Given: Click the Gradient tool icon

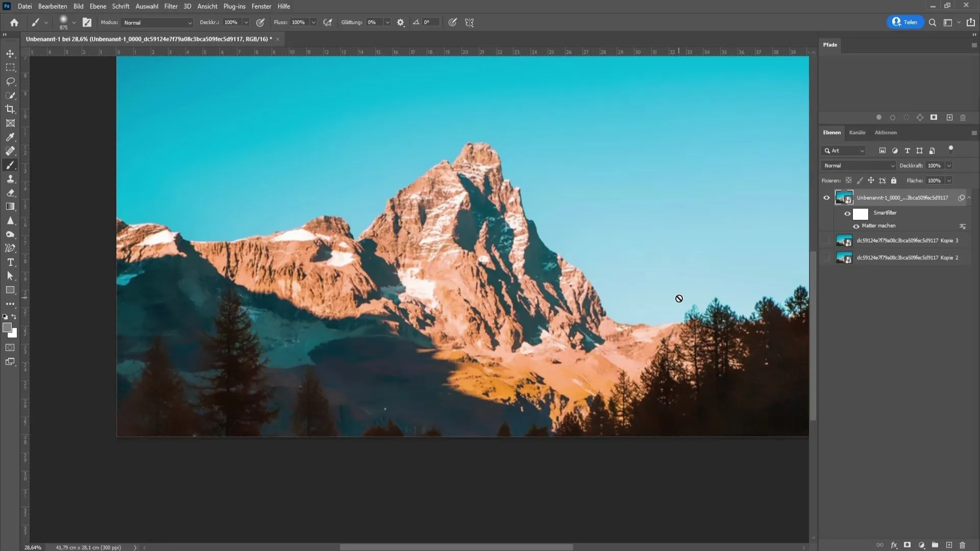Looking at the screenshot, I should pyautogui.click(x=10, y=206).
